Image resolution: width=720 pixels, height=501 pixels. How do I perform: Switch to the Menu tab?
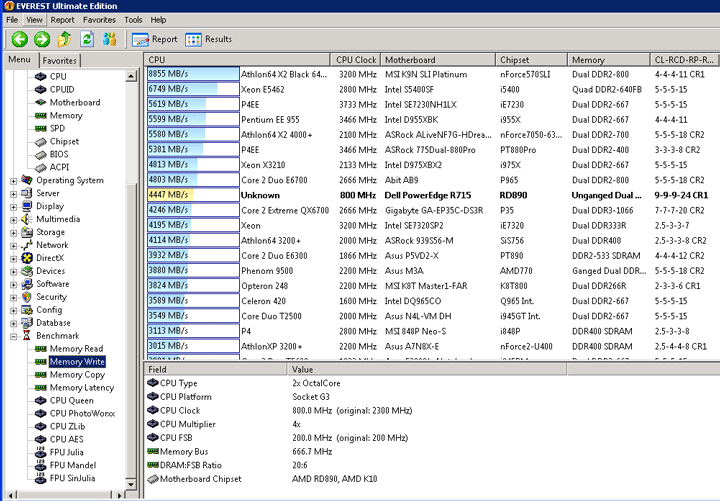(x=19, y=60)
